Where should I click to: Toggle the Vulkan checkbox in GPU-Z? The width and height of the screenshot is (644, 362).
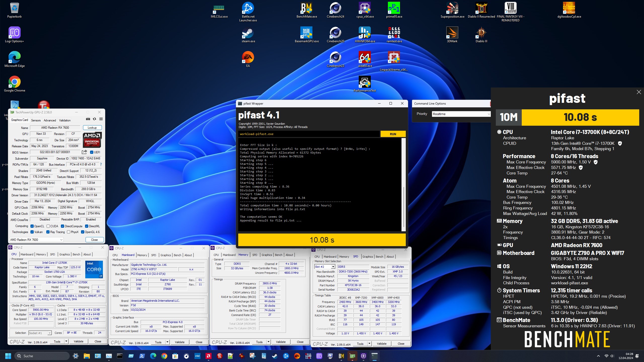[x=32, y=232]
